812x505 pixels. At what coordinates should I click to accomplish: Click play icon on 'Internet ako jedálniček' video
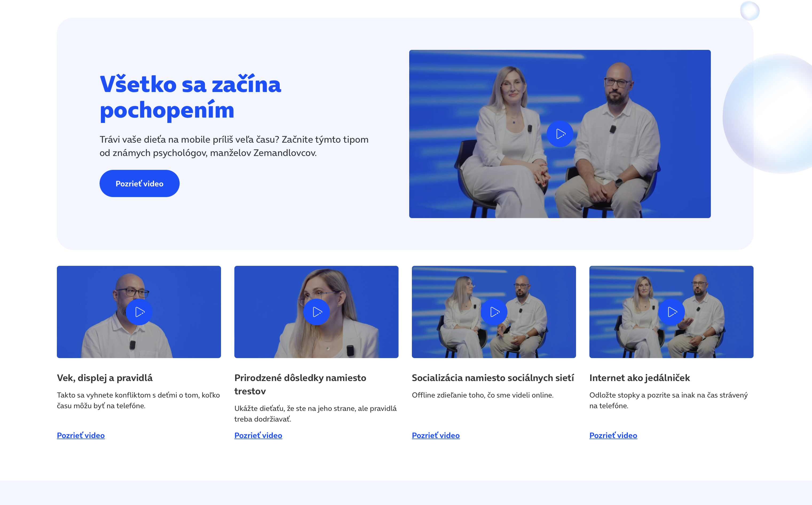coord(671,312)
